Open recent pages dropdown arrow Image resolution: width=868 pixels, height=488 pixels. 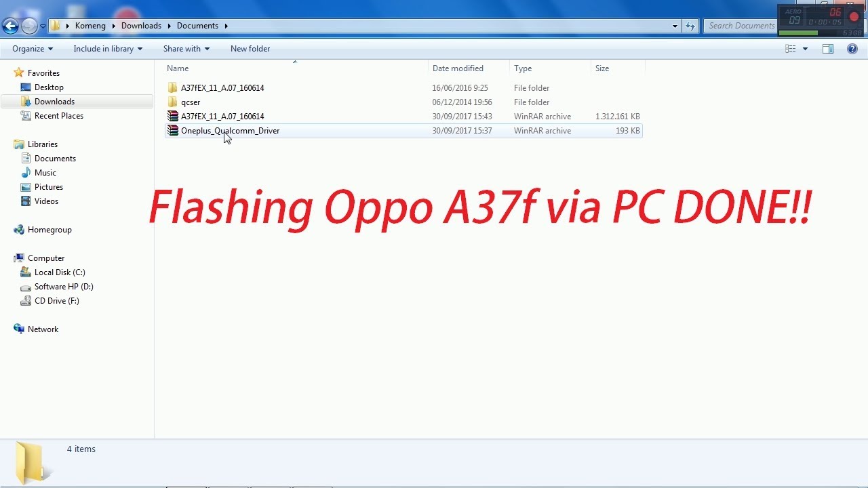click(x=43, y=26)
